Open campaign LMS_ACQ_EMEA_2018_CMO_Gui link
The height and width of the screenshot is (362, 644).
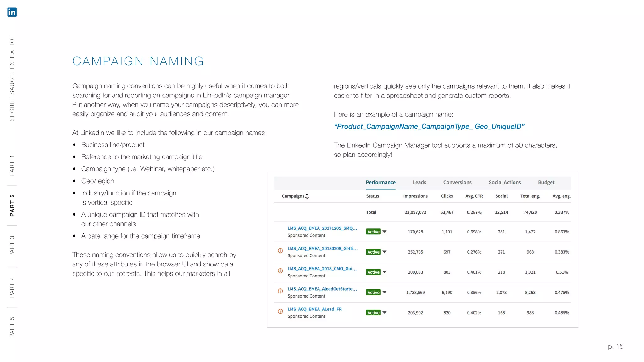(322, 269)
